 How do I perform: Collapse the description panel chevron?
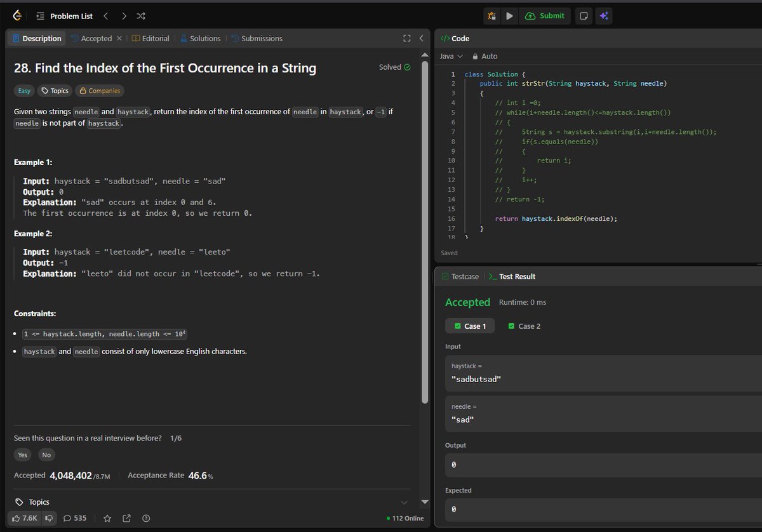(x=420, y=38)
